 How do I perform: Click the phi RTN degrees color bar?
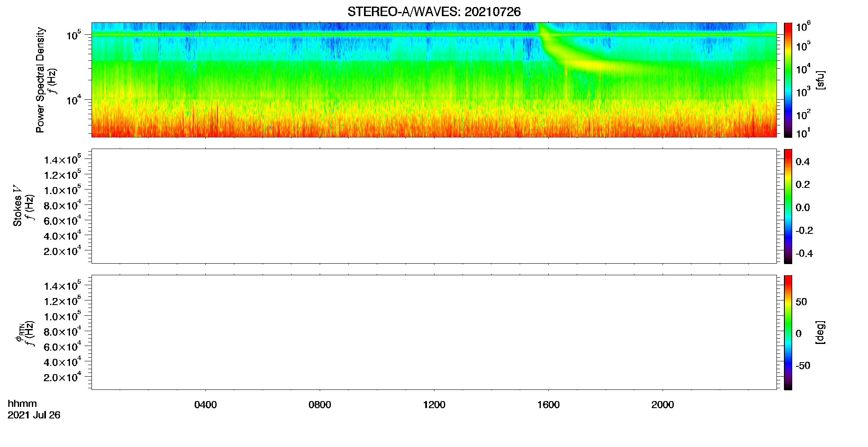point(788,332)
